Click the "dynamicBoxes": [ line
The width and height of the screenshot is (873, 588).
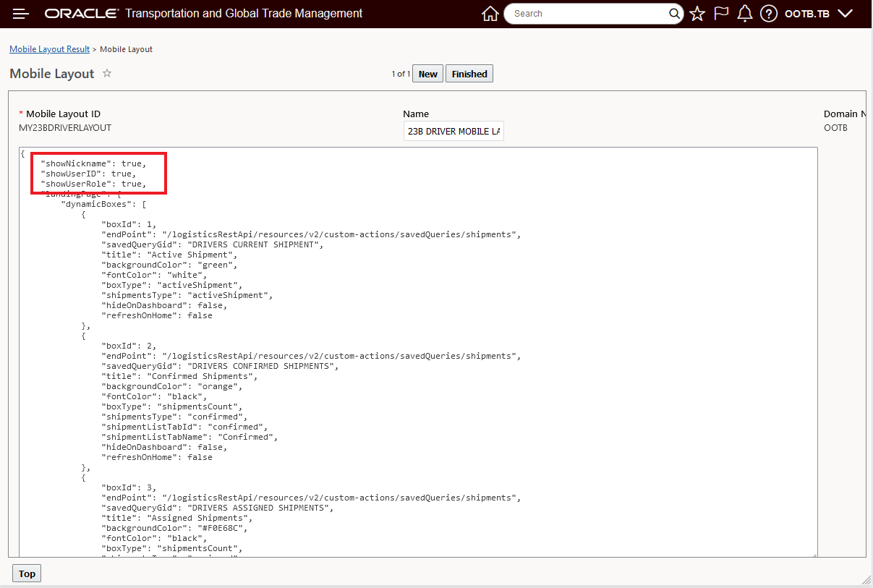click(103, 204)
